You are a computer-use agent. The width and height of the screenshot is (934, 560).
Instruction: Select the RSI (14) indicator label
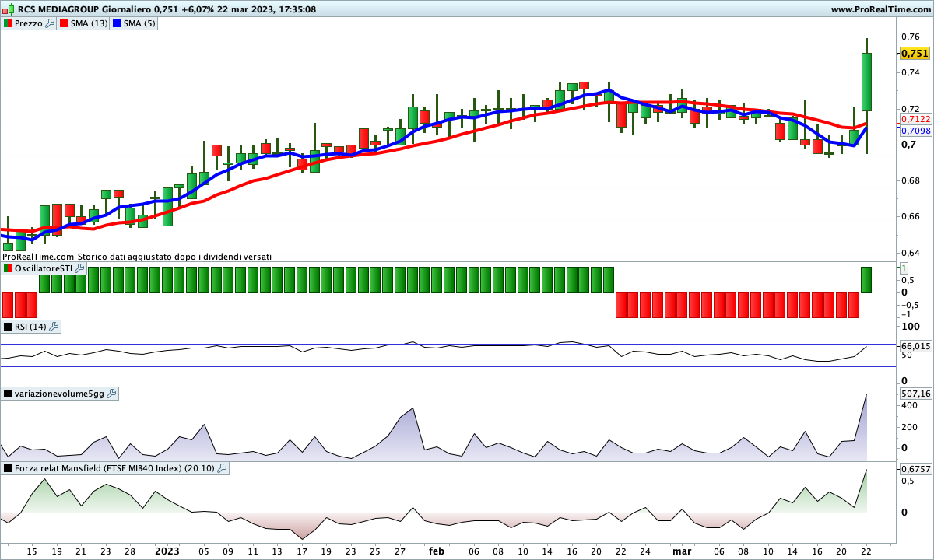[x=31, y=327]
